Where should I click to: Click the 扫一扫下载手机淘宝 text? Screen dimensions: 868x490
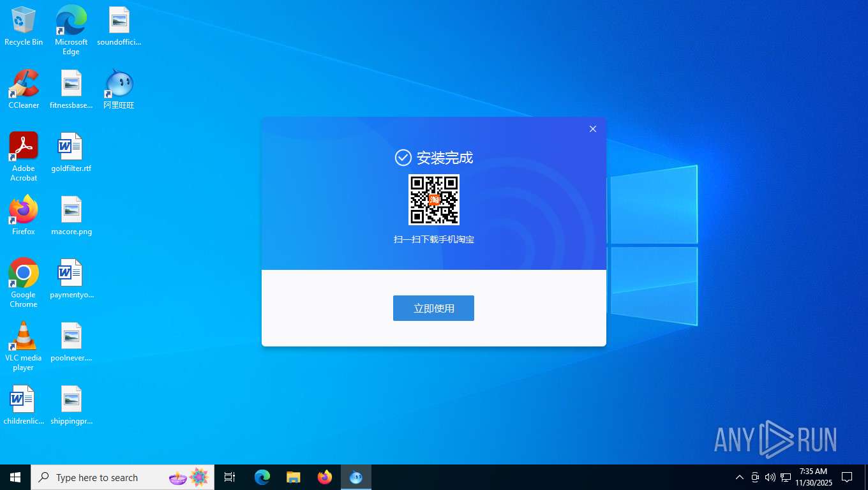click(434, 240)
